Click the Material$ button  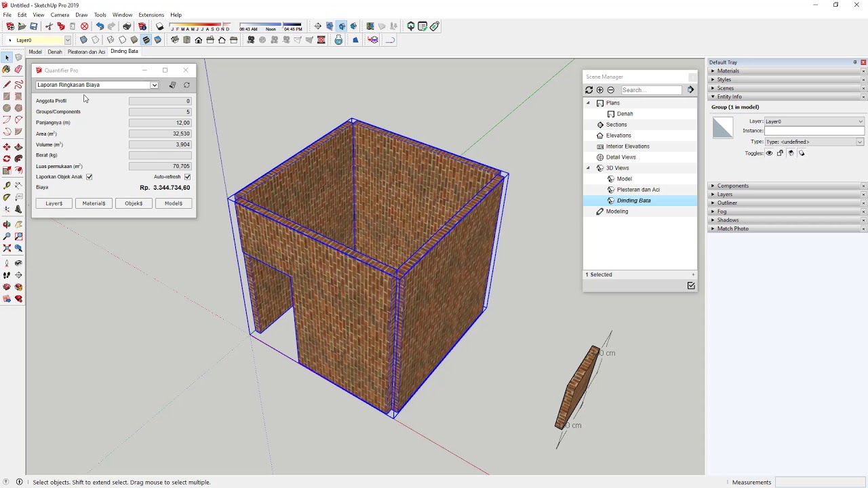click(94, 203)
